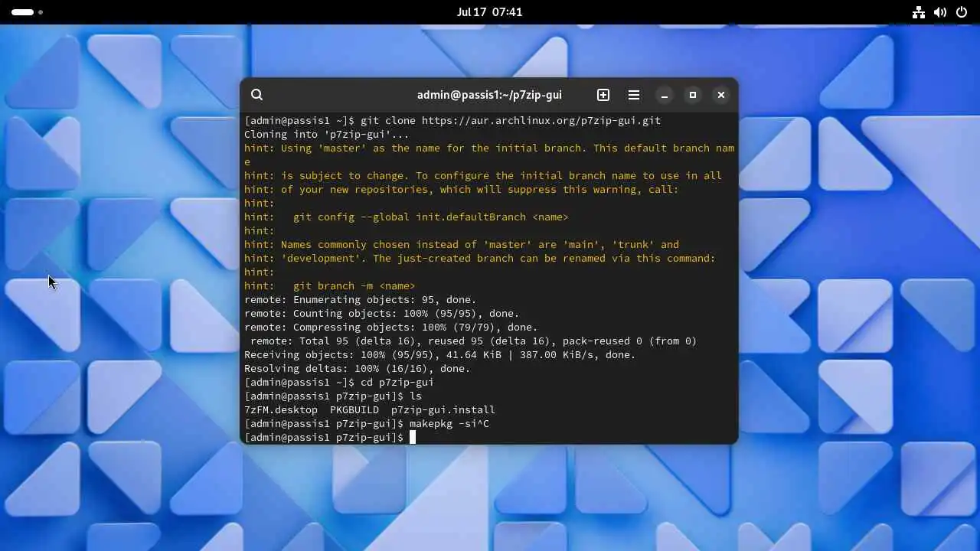
Task: Open the Activities overview pill
Action: (28, 12)
